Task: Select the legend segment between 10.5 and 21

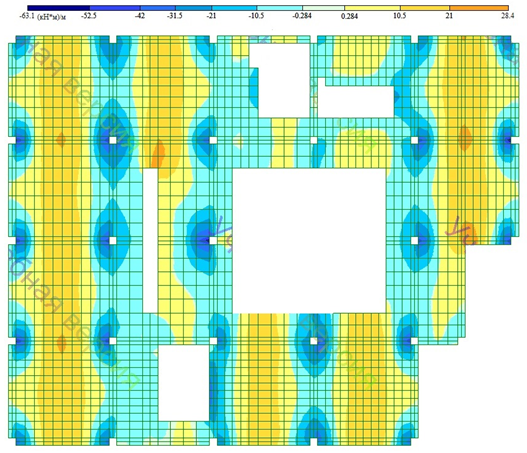Action: coord(425,8)
